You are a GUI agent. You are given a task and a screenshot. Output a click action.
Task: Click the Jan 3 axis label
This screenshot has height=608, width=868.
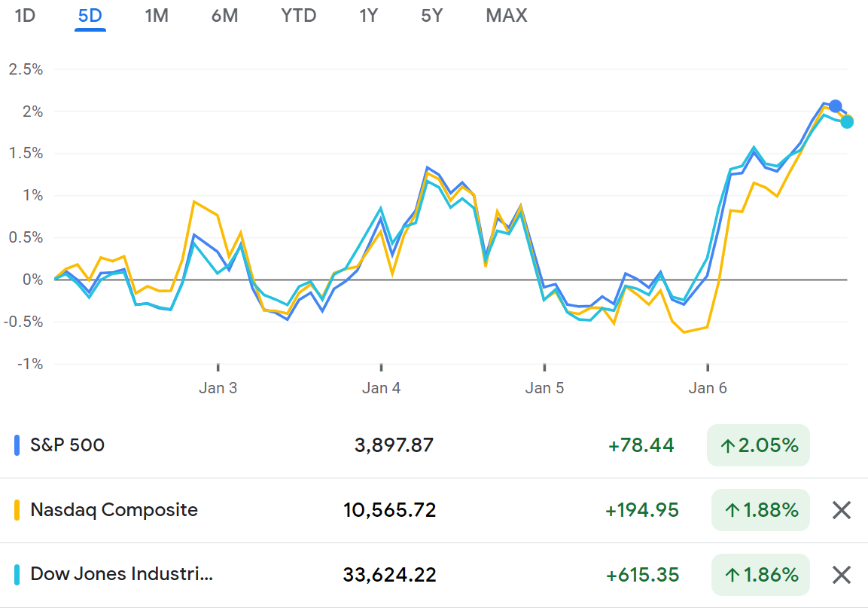[218, 388]
